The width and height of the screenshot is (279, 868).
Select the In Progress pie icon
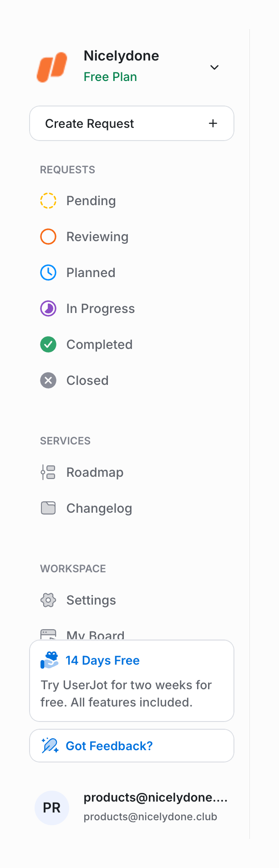point(48,308)
